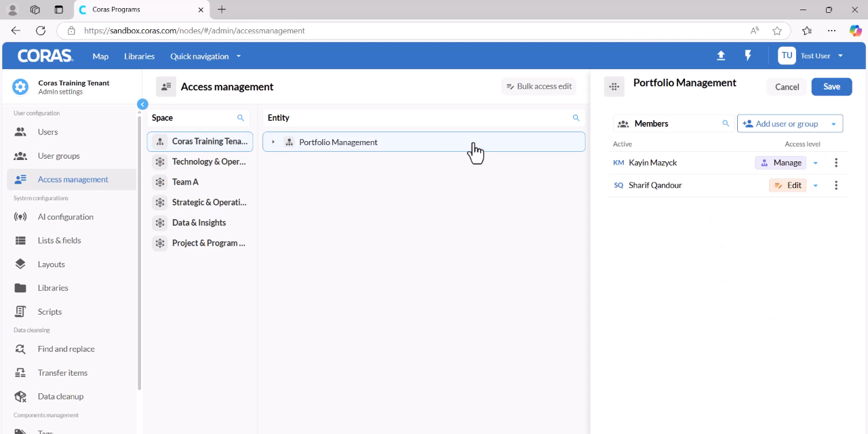Screen dimensions: 868x434
Task: Open Data cleanup
Action: 72,396
